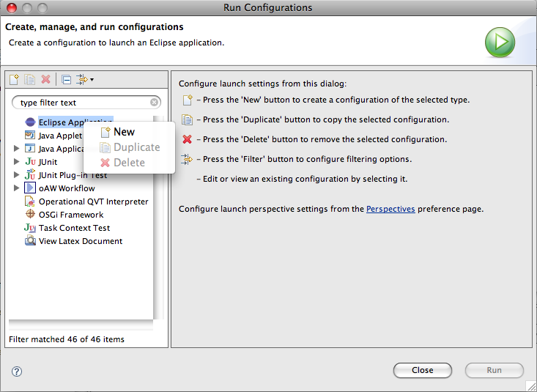Click the JUnit Plug-in Test icon
The width and height of the screenshot is (537, 392).
click(30, 174)
